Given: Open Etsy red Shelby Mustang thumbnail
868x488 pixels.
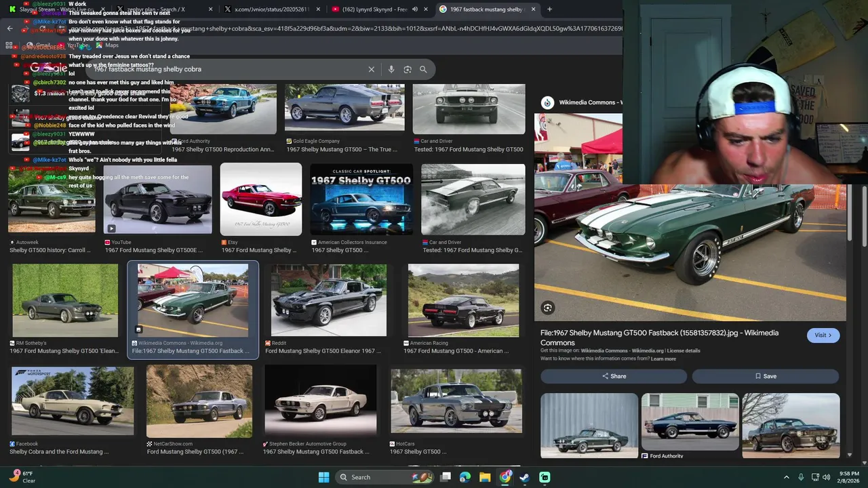Looking at the screenshot, I should pyautogui.click(x=261, y=199).
